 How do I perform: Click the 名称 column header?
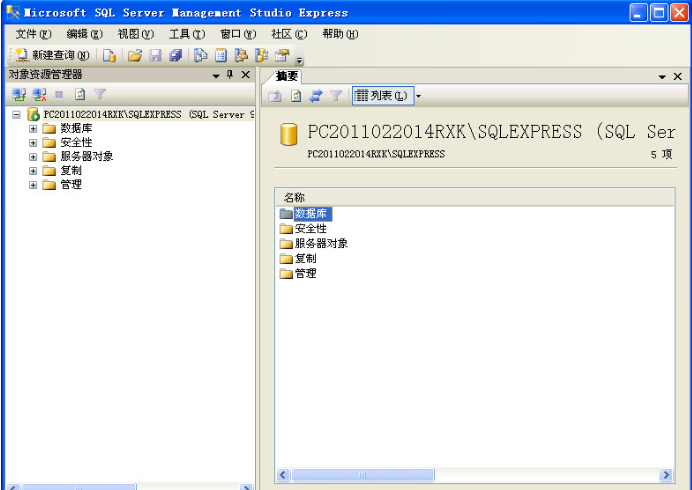[475, 197]
